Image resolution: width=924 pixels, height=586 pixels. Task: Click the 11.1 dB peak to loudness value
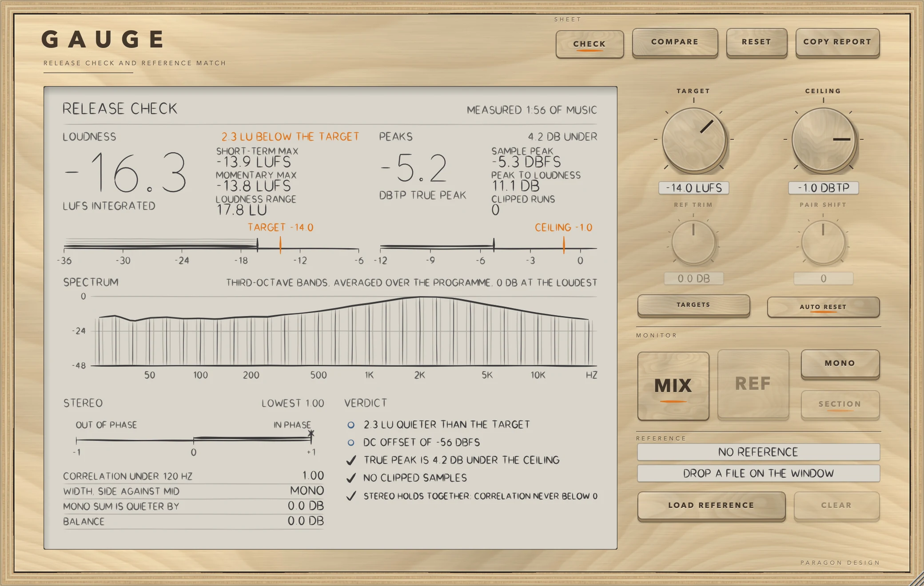point(516,186)
